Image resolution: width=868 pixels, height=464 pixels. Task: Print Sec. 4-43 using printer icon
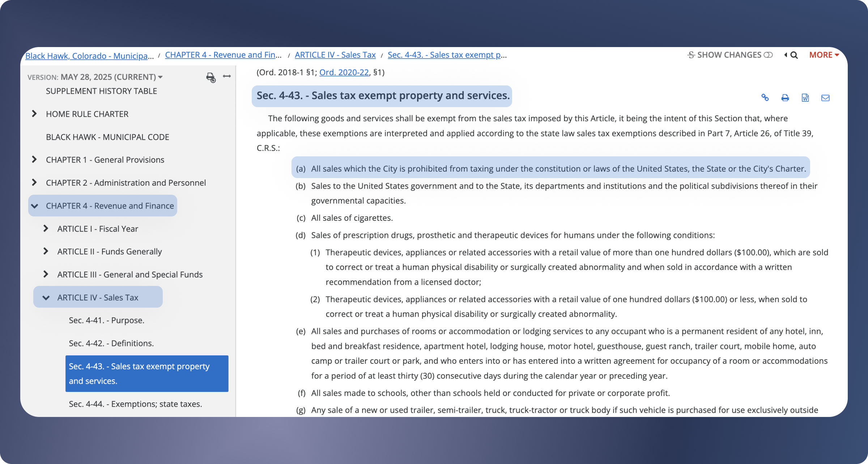[785, 98]
